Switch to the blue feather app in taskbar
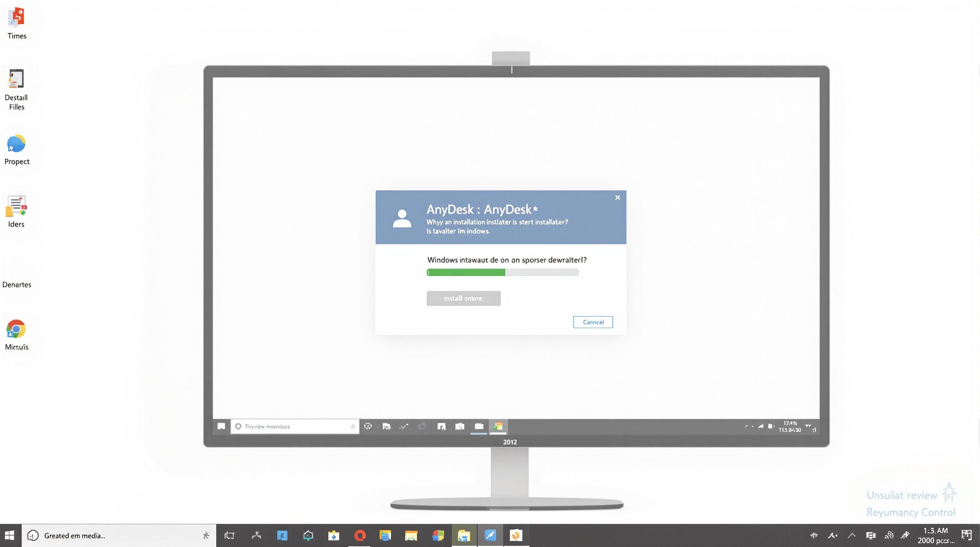The height and width of the screenshot is (547, 980). (x=490, y=536)
